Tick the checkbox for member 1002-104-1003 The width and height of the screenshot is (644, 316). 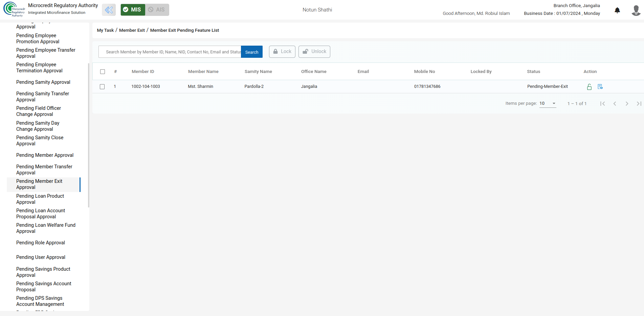(x=102, y=87)
